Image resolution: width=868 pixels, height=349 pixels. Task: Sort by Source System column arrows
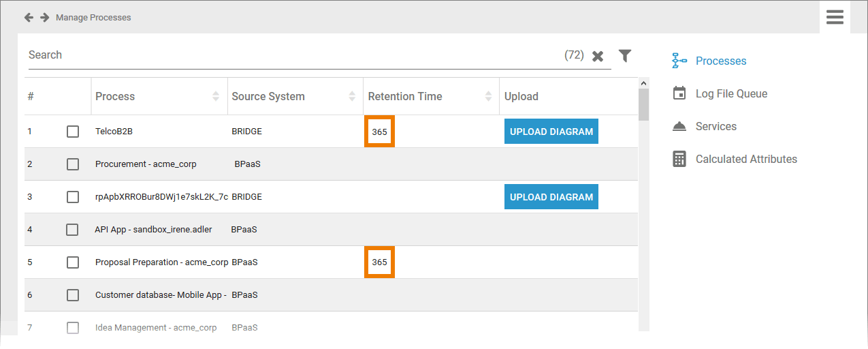click(x=352, y=96)
